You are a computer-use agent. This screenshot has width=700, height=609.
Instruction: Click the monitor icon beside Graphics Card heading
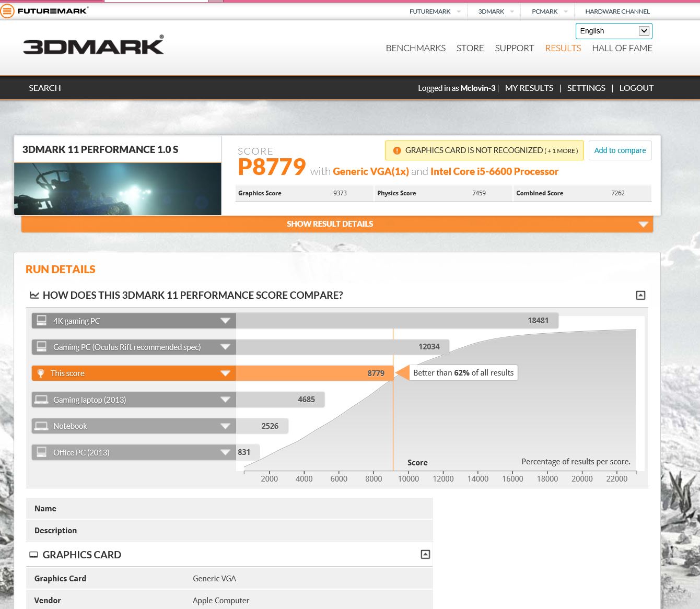pyautogui.click(x=33, y=555)
